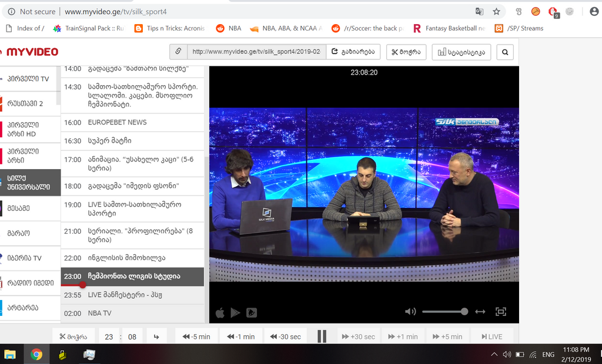Open 02:00 NBA TV program
The width and height of the screenshot is (602, 364).
pyautogui.click(x=132, y=314)
